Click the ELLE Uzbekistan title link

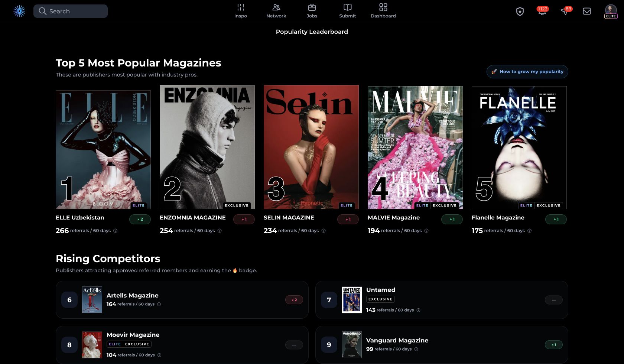pos(80,218)
